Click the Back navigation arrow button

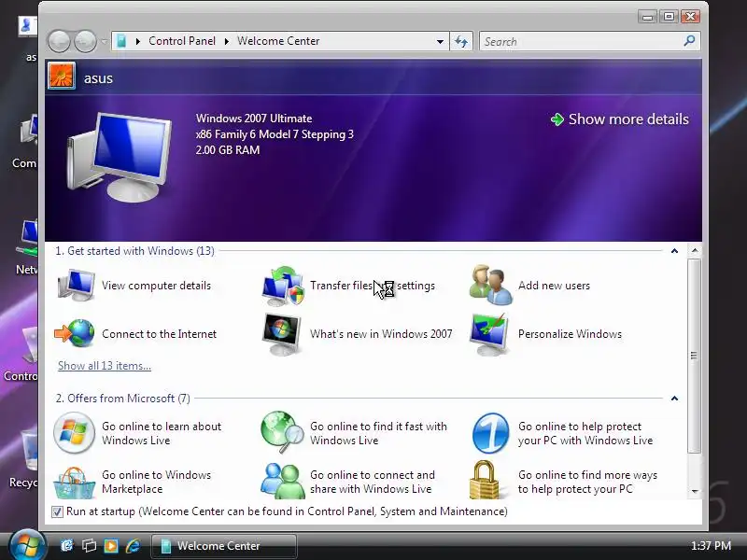coord(59,41)
